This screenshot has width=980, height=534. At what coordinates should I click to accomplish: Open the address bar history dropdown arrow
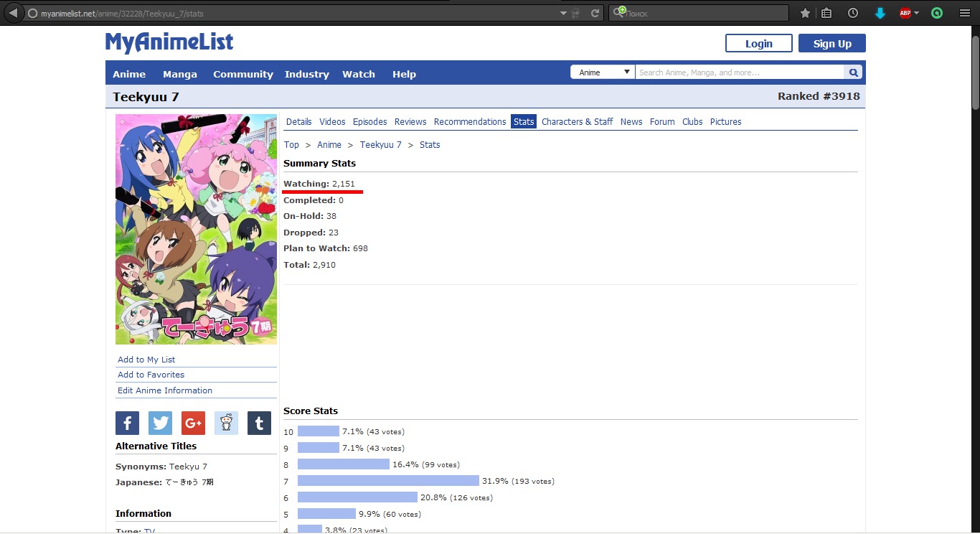(x=563, y=13)
